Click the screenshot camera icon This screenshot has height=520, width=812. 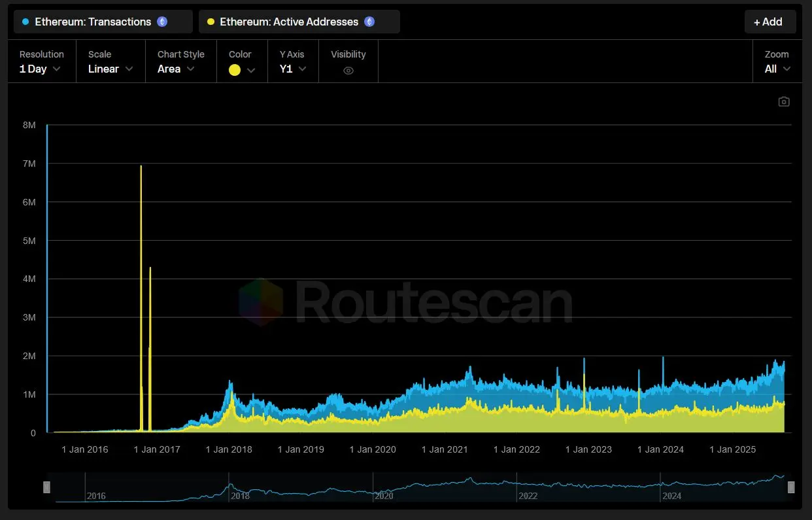click(784, 101)
